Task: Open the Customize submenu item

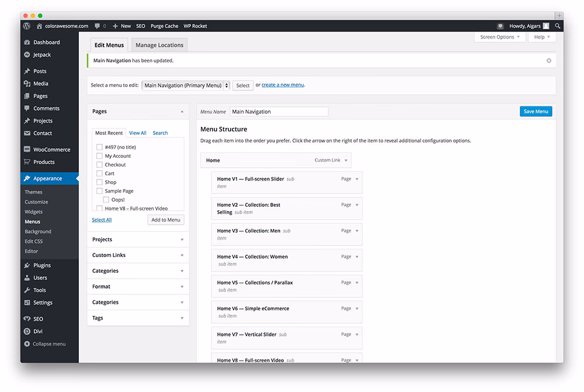Action: 36,202
